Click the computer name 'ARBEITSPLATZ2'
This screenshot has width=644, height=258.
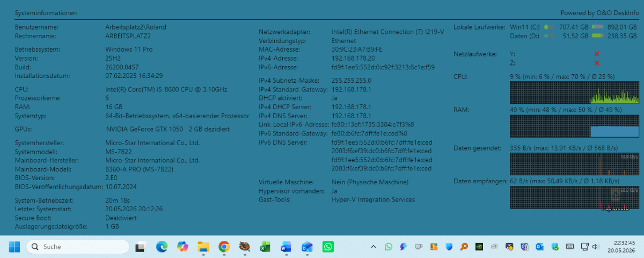[x=128, y=36]
